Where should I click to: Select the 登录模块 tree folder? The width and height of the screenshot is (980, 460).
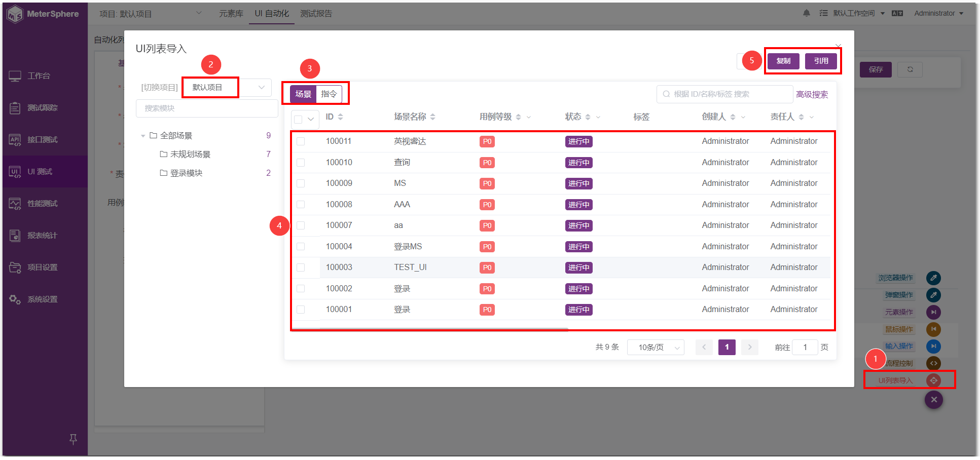[186, 173]
